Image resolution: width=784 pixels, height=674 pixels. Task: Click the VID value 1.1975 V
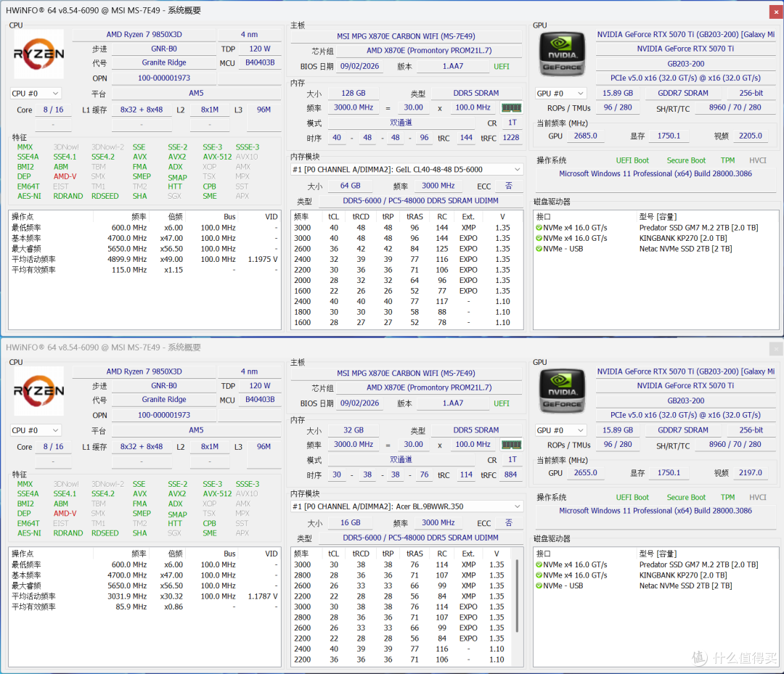pos(263,259)
